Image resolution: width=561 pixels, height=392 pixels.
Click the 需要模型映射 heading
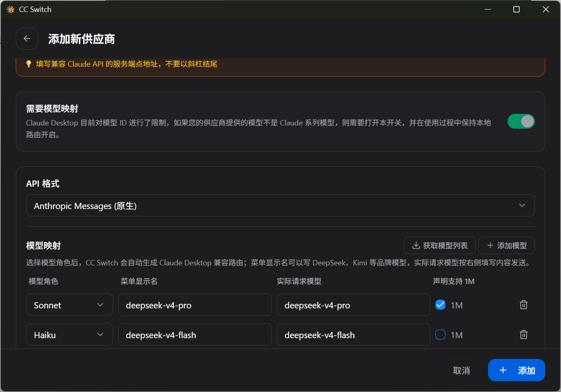tap(52, 108)
